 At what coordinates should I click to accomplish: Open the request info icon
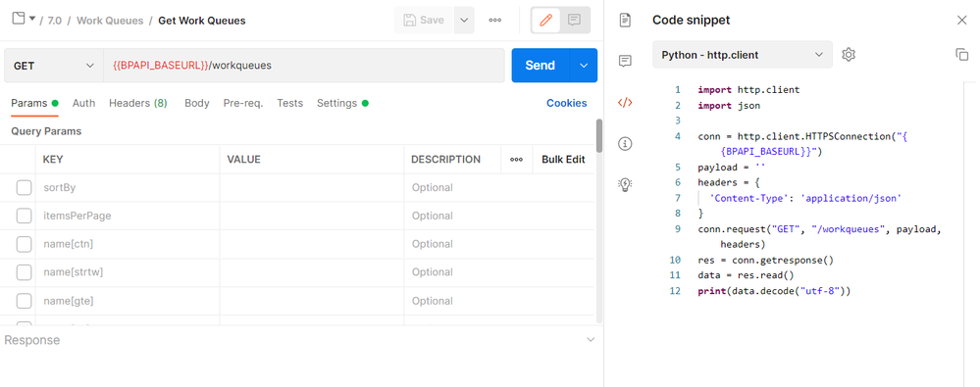click(x=625, y=144)
